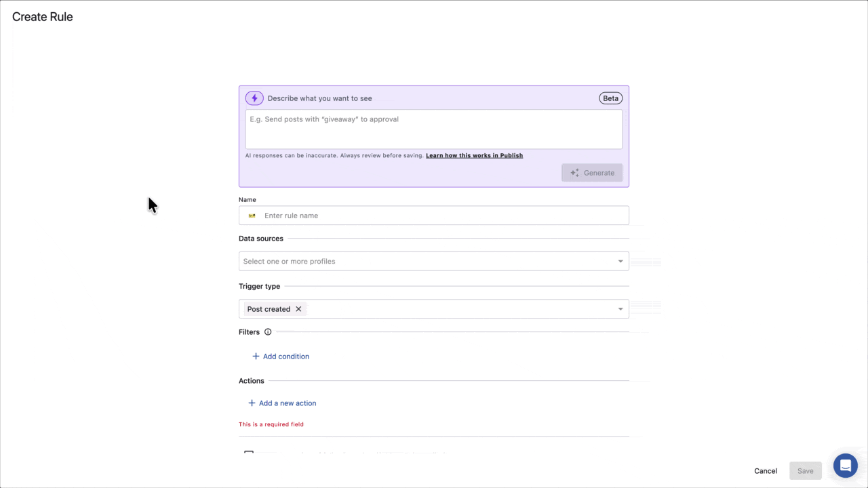
Task: Open the emoji picker in Name field
Action: [x=252, y=216]
